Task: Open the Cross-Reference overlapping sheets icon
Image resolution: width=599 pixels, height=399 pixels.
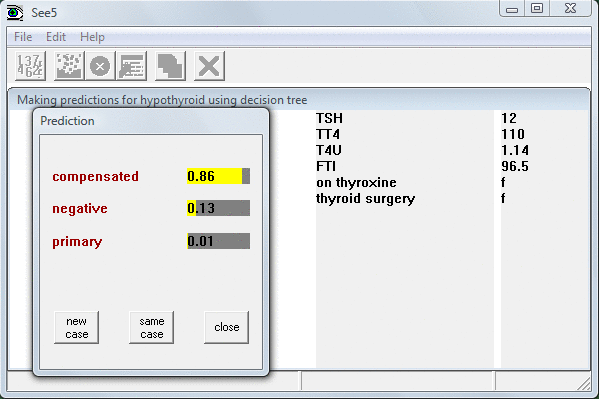Action: (x=170, y=66)
